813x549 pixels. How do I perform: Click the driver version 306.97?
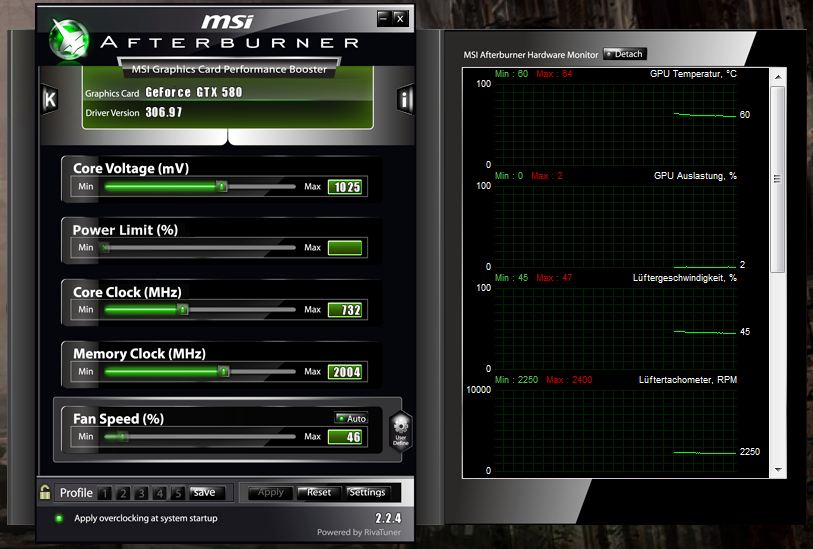[x=164, y=112]
